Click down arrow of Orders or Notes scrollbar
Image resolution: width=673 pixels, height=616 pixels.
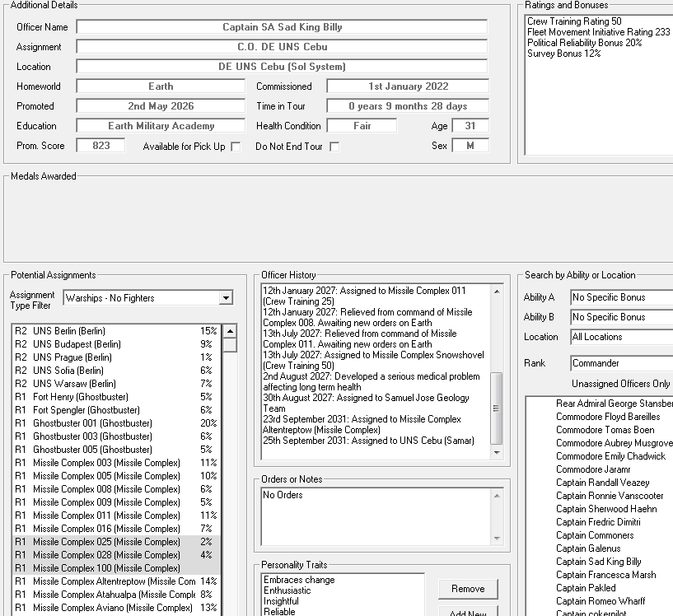click(497, 539)
